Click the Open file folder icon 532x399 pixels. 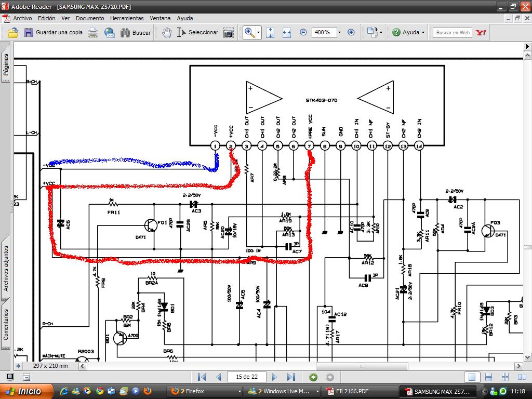13,33
